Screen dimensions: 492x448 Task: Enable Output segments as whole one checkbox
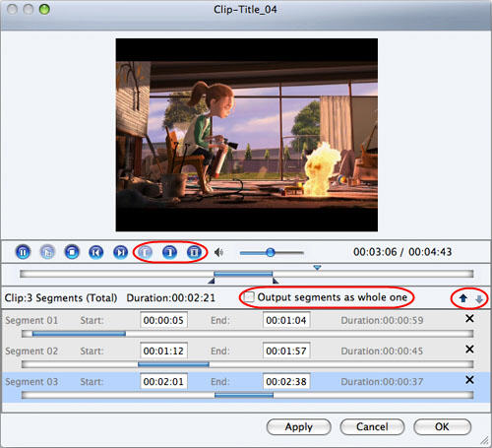click(x=249, y=297)
